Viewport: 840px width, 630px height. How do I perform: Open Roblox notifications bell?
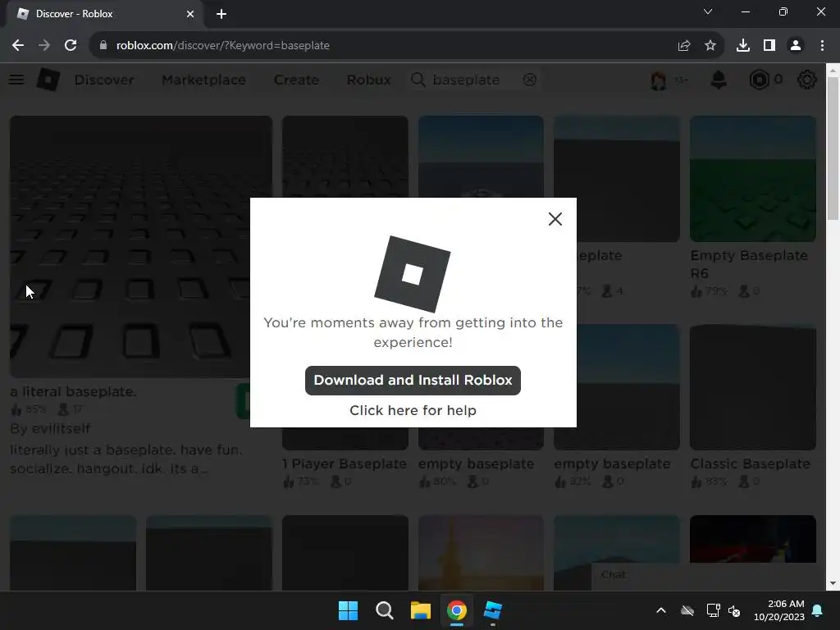[x=719, y=80]
